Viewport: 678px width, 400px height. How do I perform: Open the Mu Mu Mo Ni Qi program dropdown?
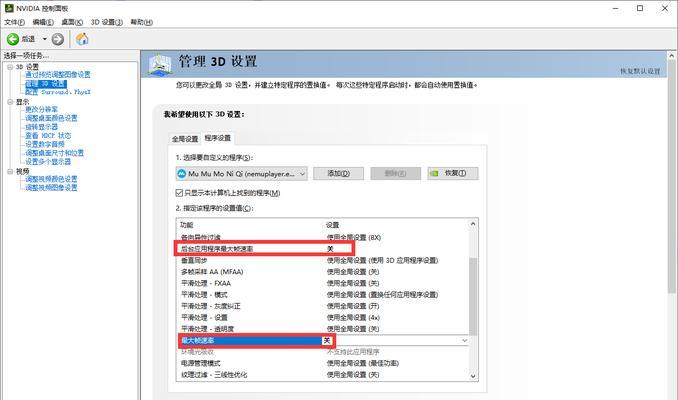[242, 174]
